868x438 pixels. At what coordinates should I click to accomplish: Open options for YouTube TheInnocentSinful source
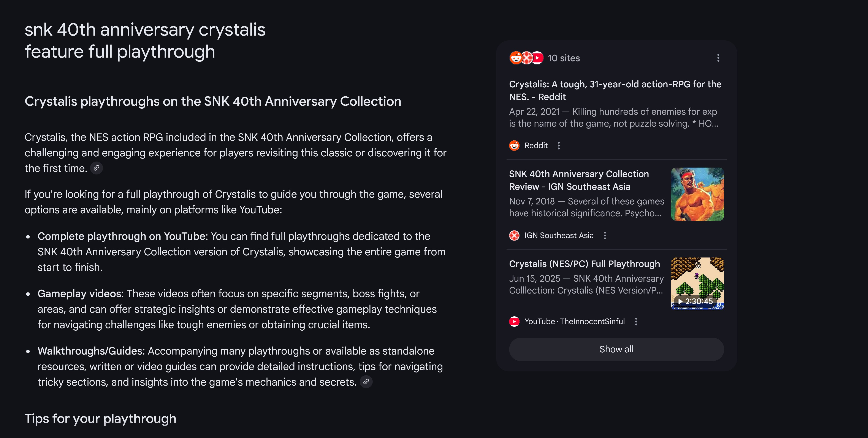click(636, 322)
